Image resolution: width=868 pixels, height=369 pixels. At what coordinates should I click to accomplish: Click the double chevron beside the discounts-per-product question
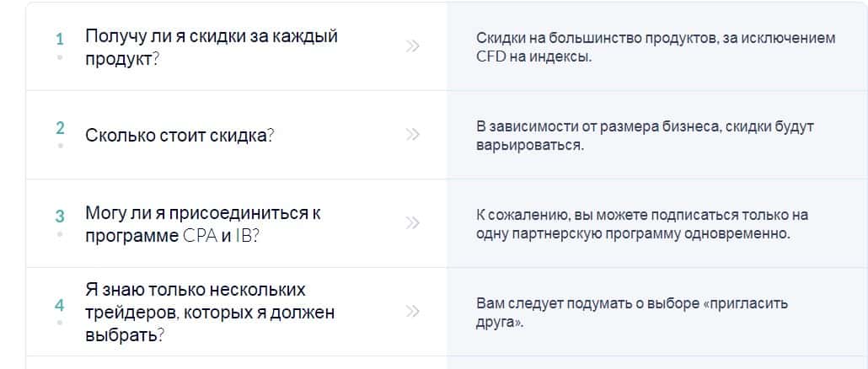point(412,46)
